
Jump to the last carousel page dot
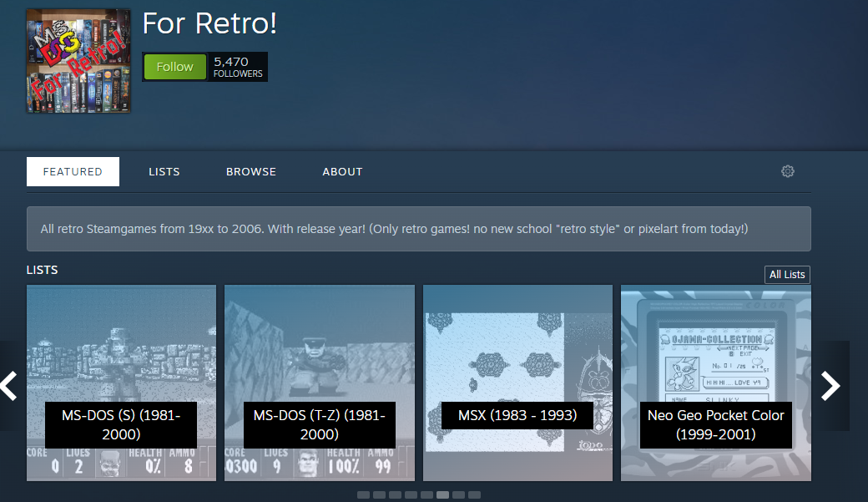point(474,494)
